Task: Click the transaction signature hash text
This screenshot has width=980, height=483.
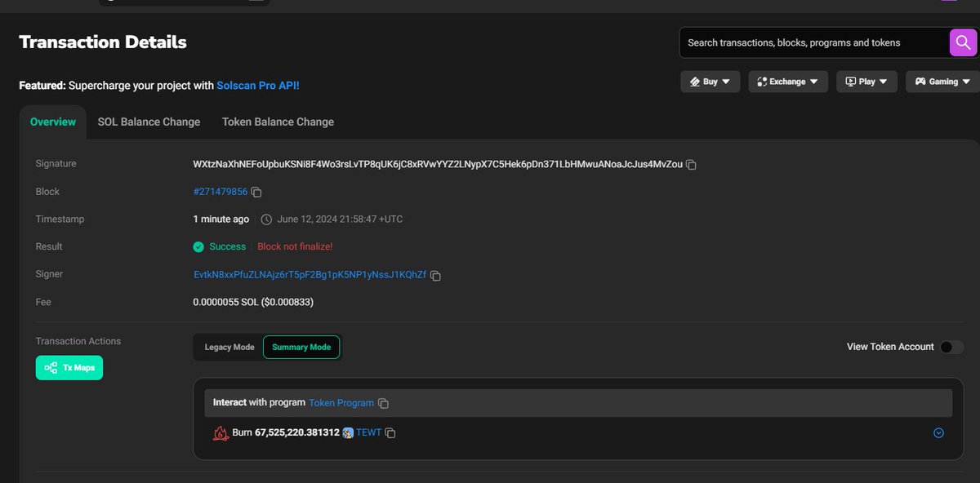Action: (x=438, y=164)
